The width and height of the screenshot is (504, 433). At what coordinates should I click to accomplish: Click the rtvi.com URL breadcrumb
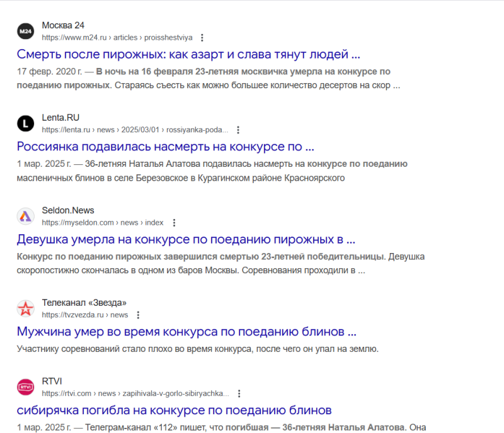point(135,394)
